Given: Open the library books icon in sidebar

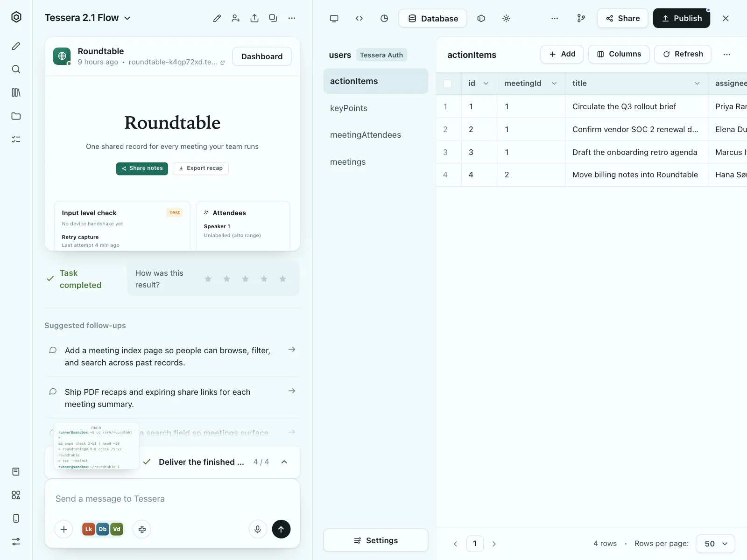Looking at the screenshot, I should tap(16, 92).
